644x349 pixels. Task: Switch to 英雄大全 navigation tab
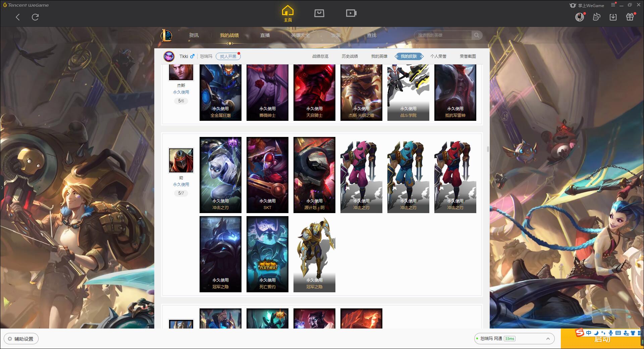pos(301,35)
